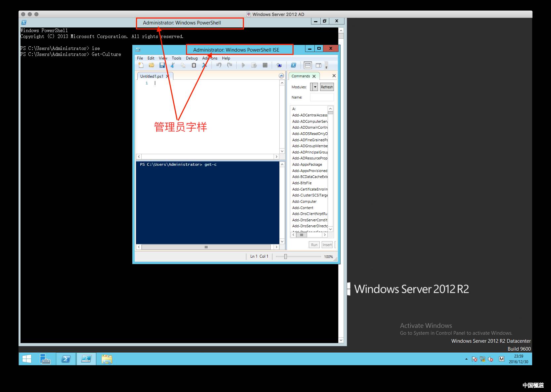Select Add-AppxPackage command

(307, 164)
